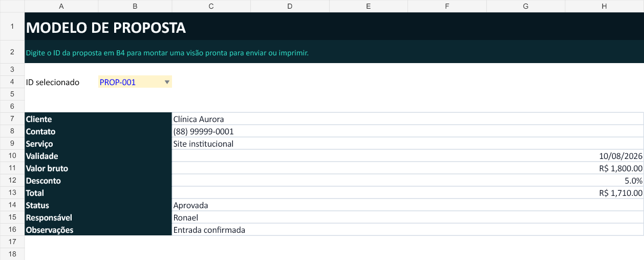Click the 5.0% discount value

point(633,181)
